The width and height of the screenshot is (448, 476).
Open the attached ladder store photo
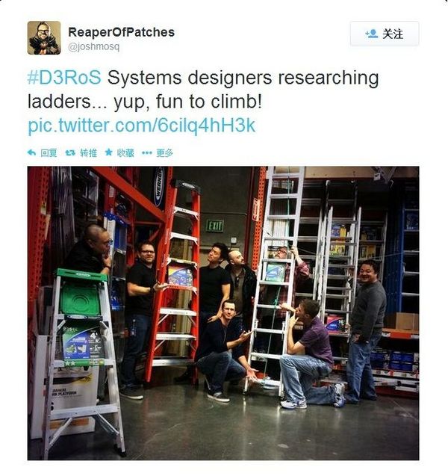(223, 313)
